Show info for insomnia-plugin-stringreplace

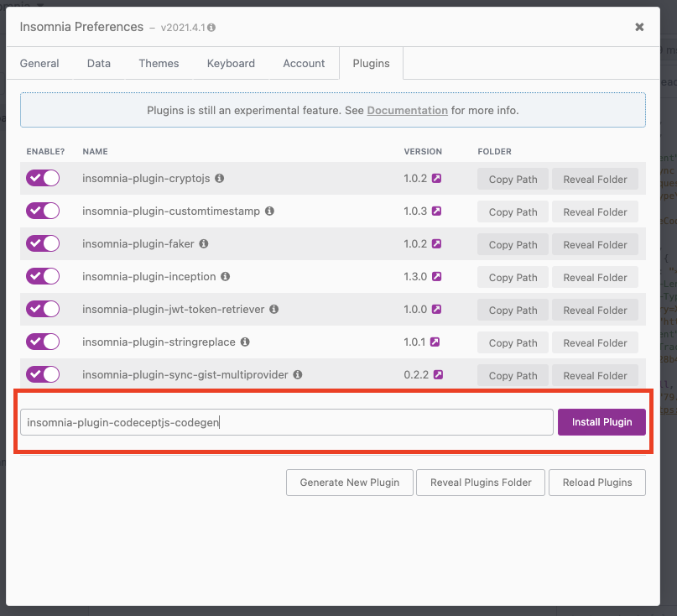(245, 342)
